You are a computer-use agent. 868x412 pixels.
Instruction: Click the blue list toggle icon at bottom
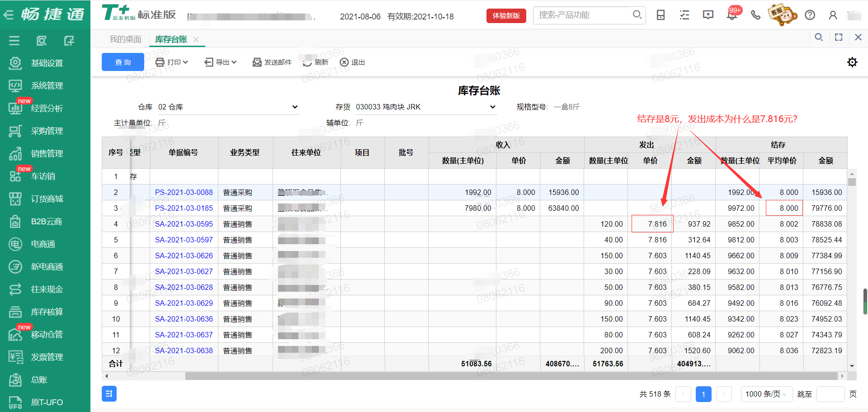(x=109, y=394)
